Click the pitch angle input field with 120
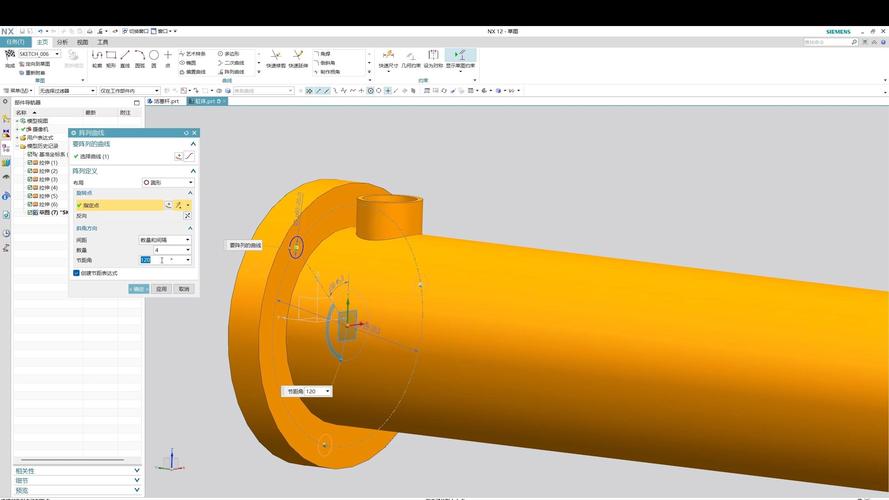Viewport: 889px width, 500px height. pyautogui.click(x=162, y=260)
